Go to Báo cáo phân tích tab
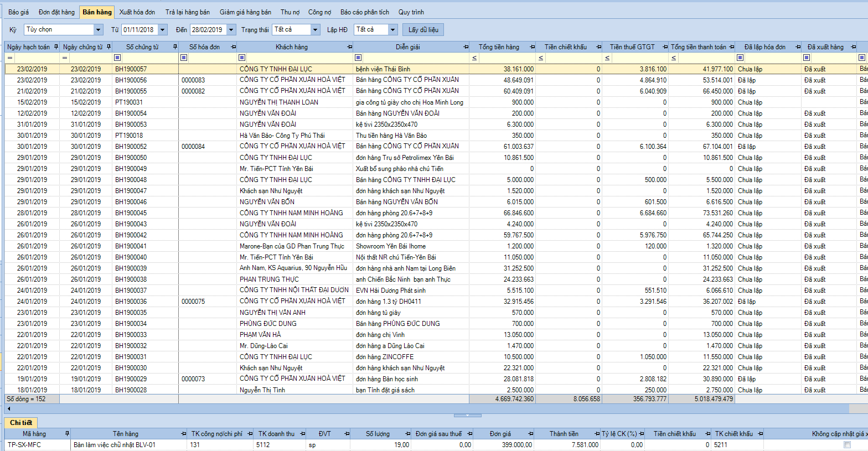The height and width of the screenshot is (451, 868). (364, 12)
